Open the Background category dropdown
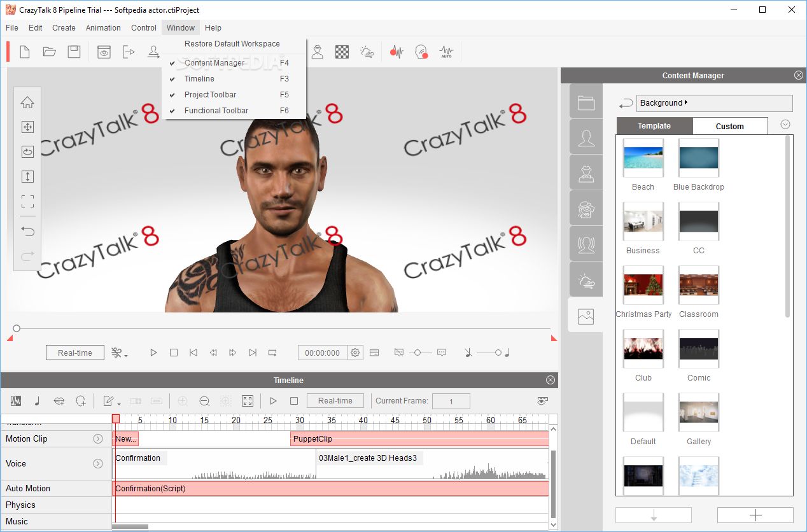Image resolution: width=807 pixels, height=532 pixels. [716, 103]
